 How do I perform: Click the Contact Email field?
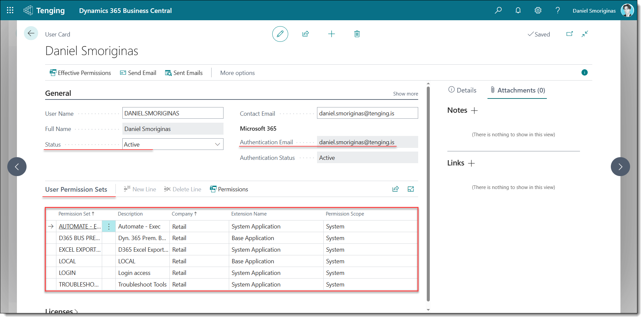click(x=367, y=113)
